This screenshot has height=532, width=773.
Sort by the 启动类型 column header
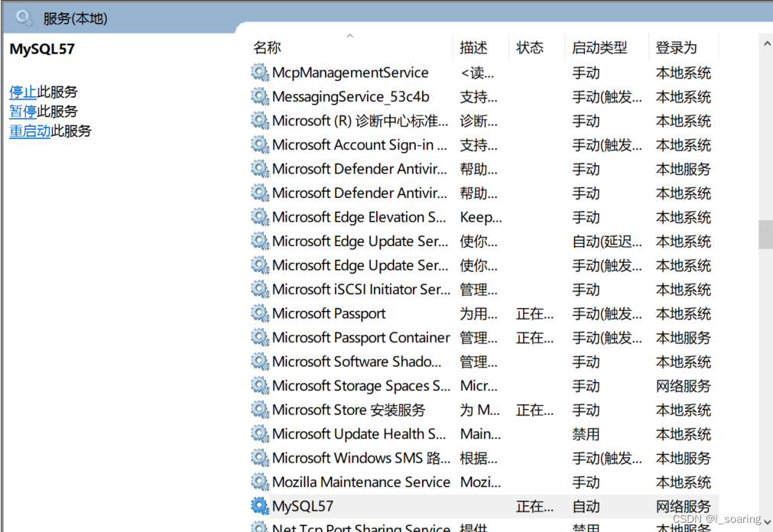point(599,48)
